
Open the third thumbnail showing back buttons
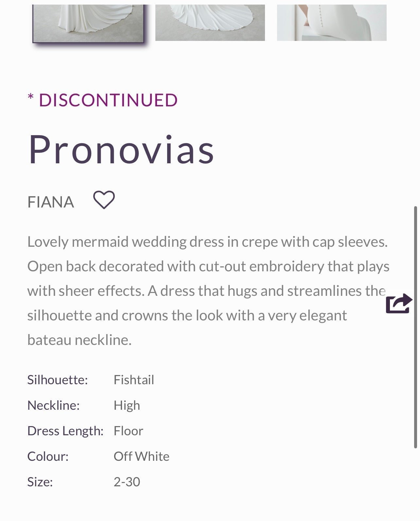[x=332, y=23]
